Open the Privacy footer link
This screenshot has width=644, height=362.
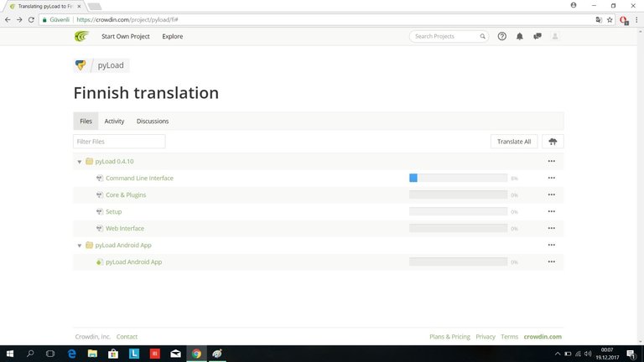point(486,337)
